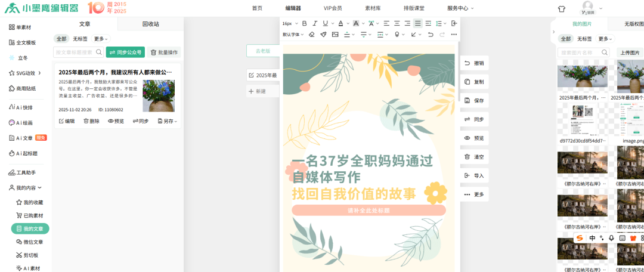Toggle bold formatting in the editor toolbar
Screen dimensions: 644x272
coord(304,23)
